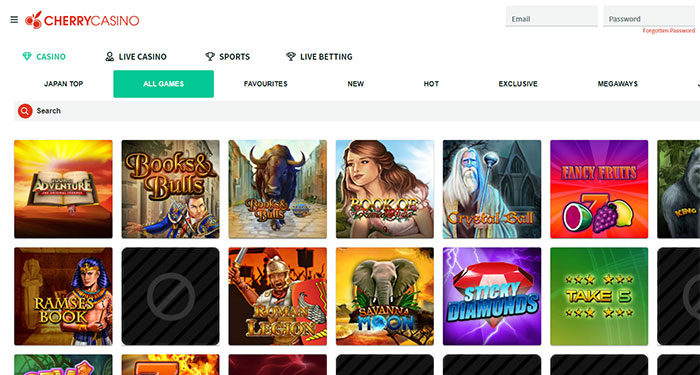
Task: Select the Casino diamond icon
Action: tap(27, 57)
